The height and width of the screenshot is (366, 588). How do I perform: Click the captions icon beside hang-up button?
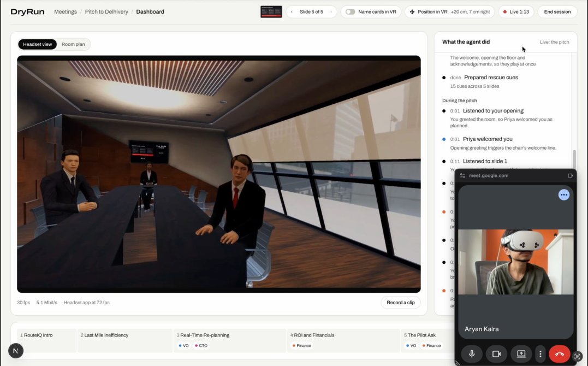click(x=577, y=356)
